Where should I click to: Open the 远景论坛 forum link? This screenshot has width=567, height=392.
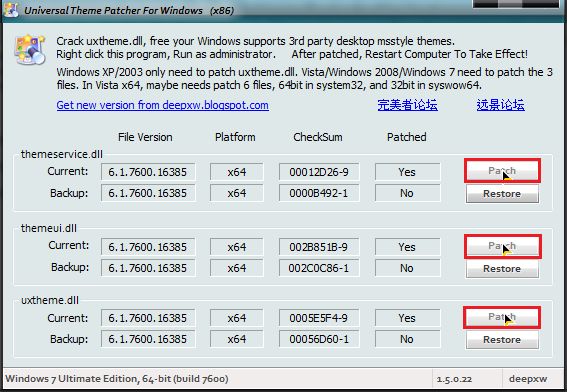500,105
